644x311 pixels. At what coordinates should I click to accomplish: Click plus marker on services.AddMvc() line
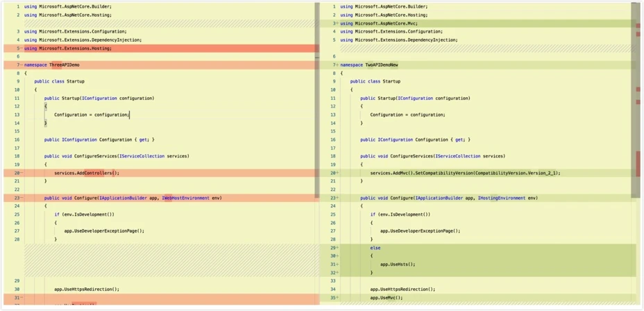[x=337, y=173]
